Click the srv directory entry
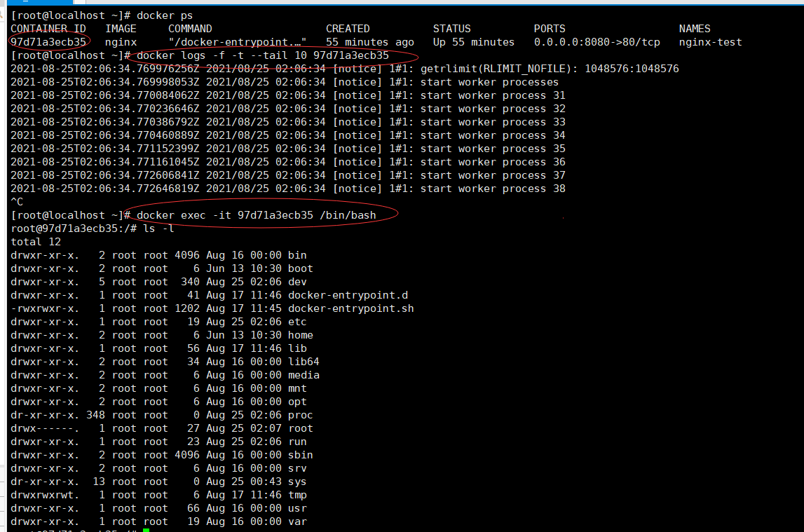804x532 pixels. (x=297, y=468)
